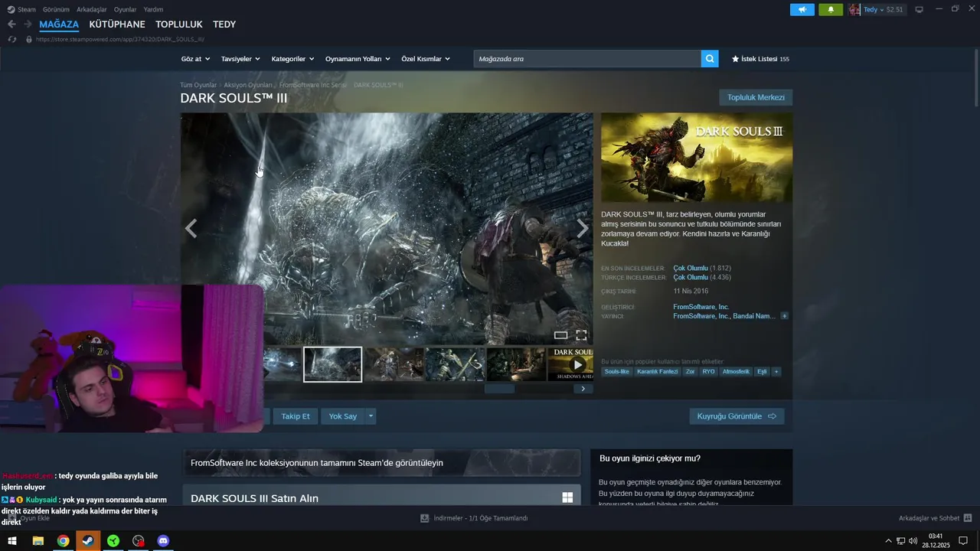Switch to the KÜTÜPHANE tab
Image resolution: width=980 pixels, height=551 pixels.
click(x=117, y=24)
